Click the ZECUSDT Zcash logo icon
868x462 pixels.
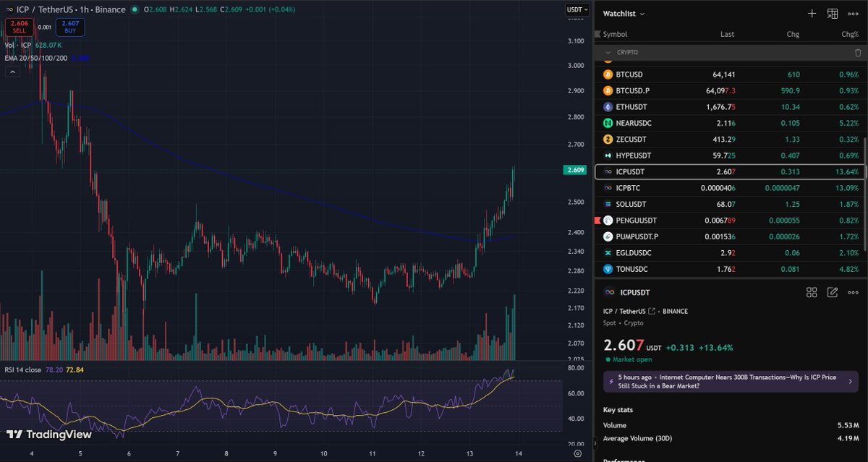tap(608, 140)
